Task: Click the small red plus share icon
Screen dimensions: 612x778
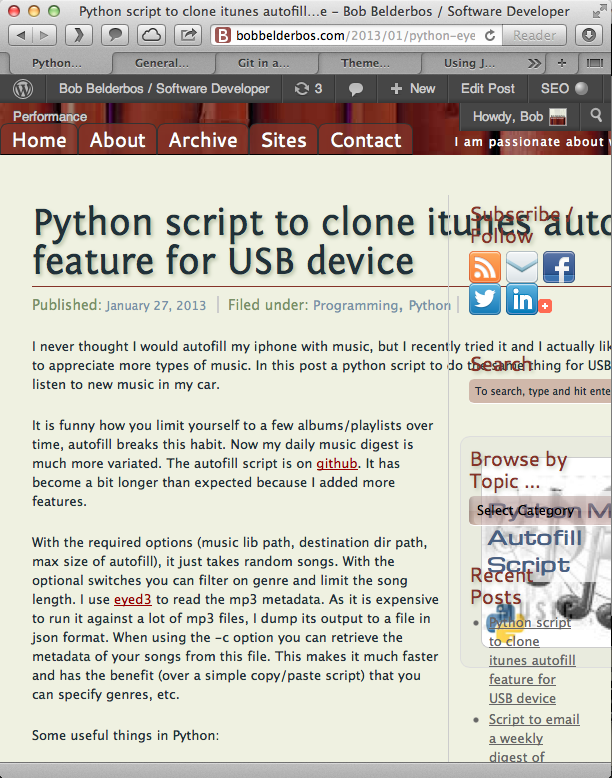Action: click(x=545, y=306)
